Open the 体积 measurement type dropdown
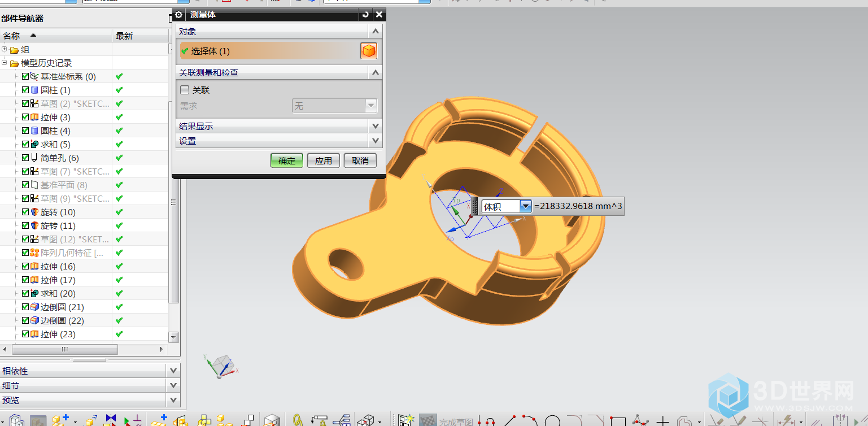Viewport: 868px width, 426px height. (x=525, y=206)
